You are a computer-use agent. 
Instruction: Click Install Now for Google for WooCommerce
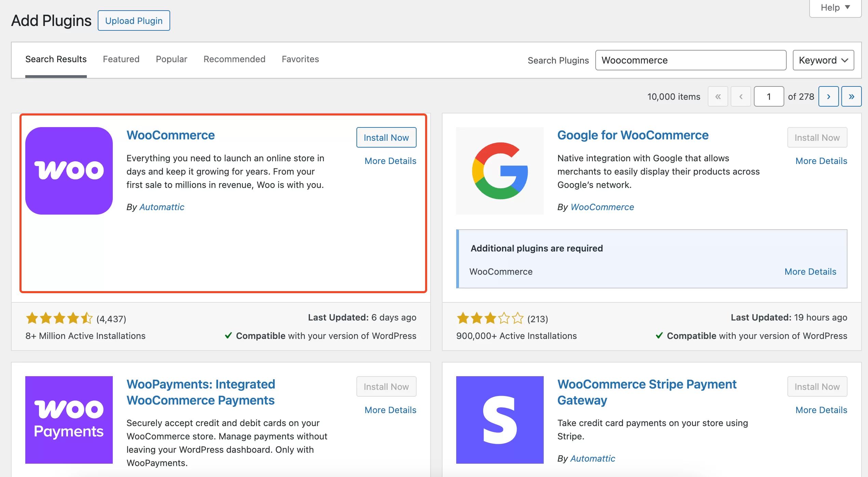817,137
